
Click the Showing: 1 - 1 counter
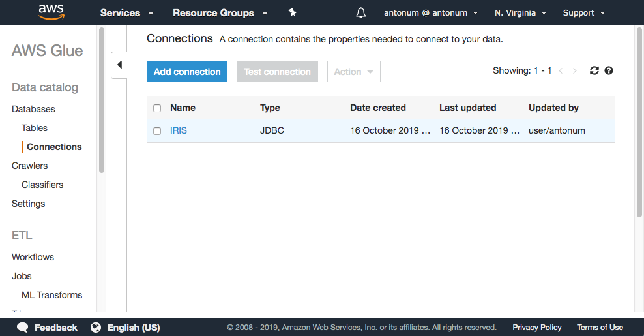pos(522,70)
